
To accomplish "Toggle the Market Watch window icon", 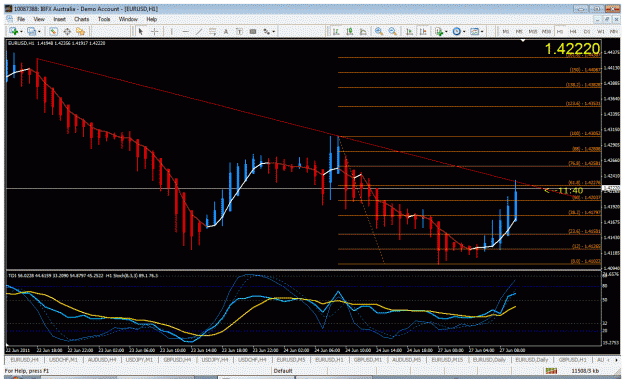I will coord(53,31).
